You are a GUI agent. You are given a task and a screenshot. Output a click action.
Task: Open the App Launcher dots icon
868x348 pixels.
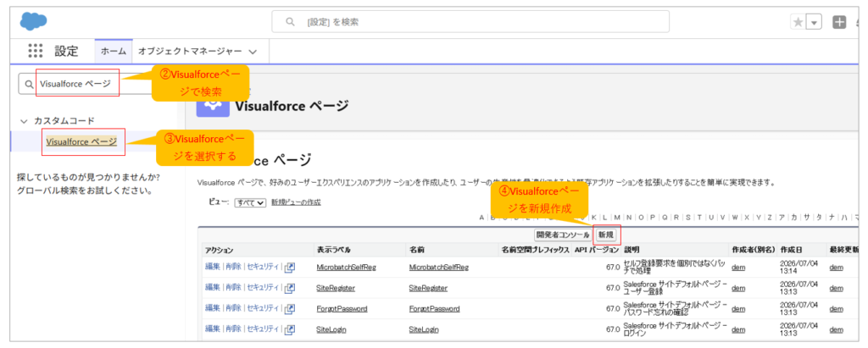pyautogui.click(x=36, y=52)
